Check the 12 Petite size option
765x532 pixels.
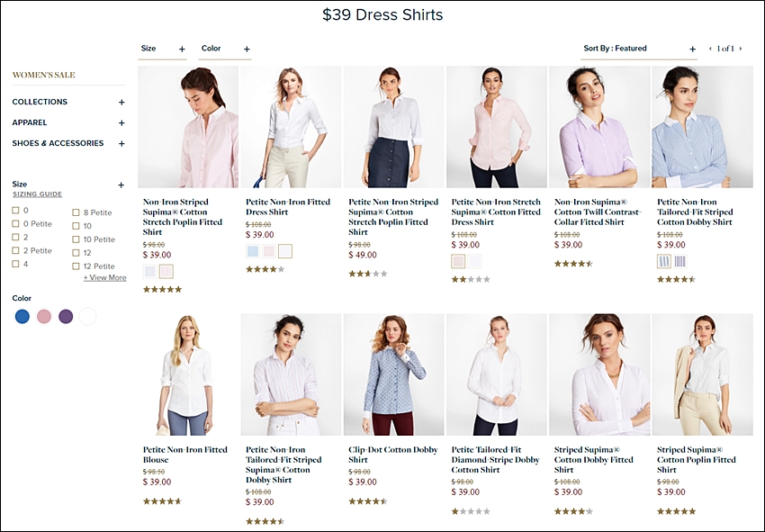point(76,266)
